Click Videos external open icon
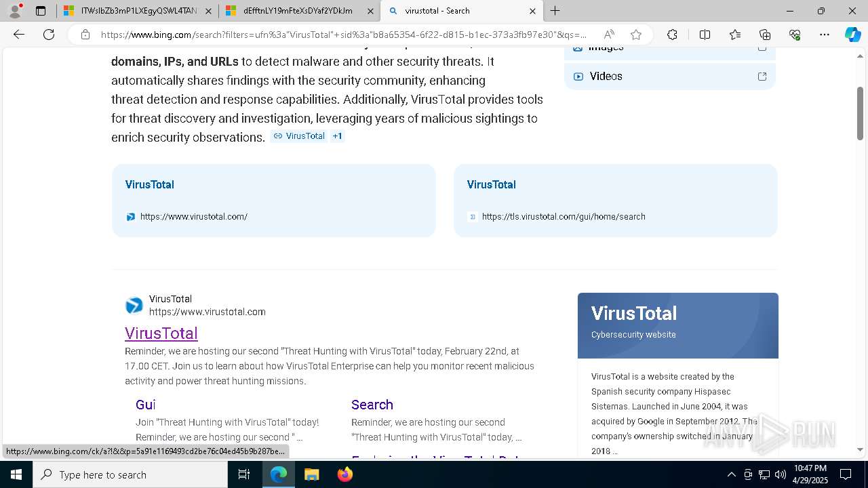 click(762, 77)
